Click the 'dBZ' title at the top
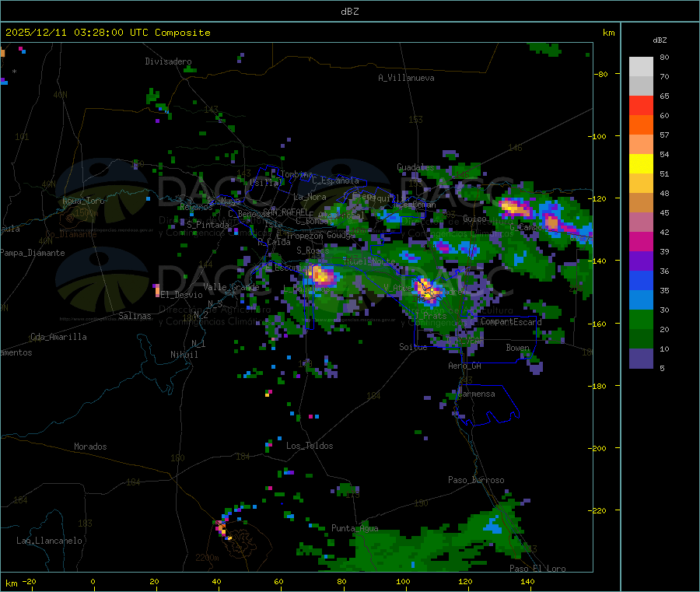The width and height of the screenshot is (700, 592). coord(349,12)
